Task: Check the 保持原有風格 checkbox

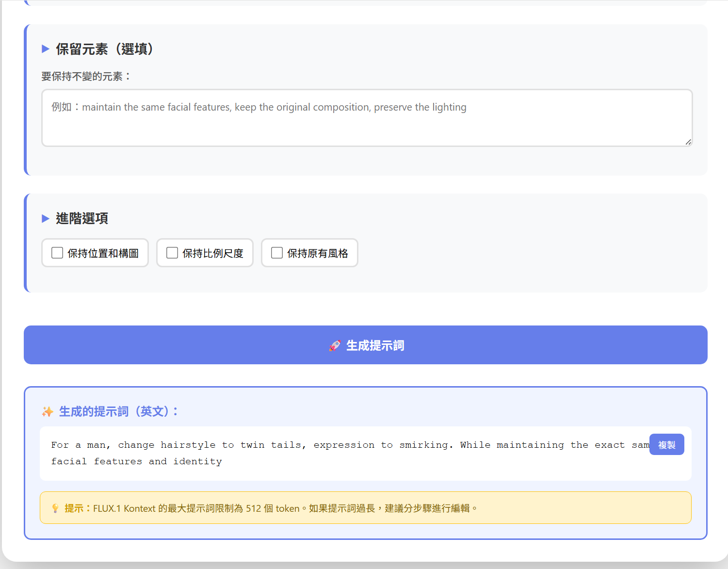Action: (x=277, y=253)
